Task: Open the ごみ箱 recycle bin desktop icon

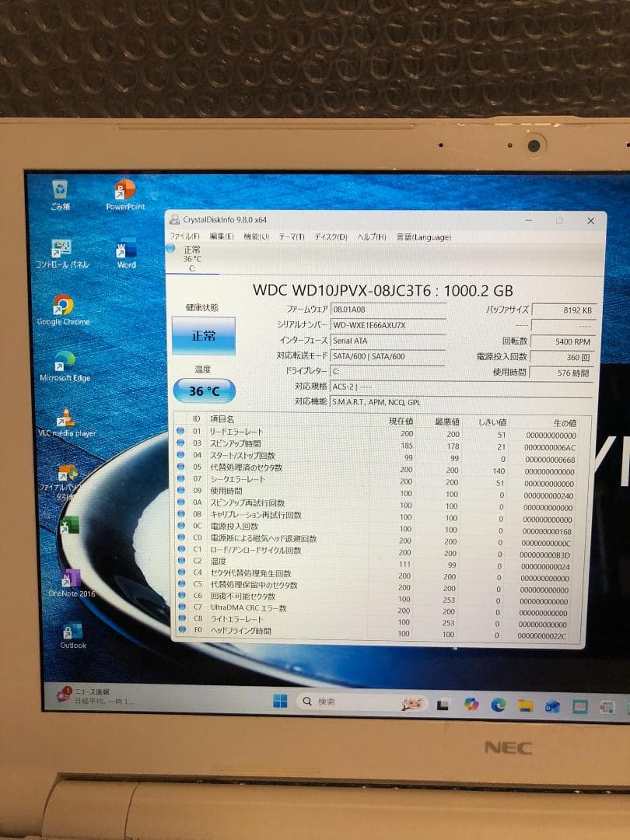Action: click(x=60, y=194)
